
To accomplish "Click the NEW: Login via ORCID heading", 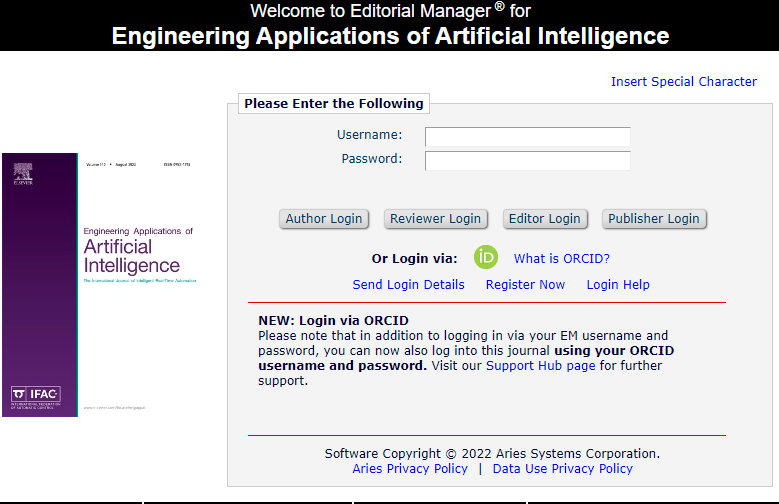I will [333, 320].
